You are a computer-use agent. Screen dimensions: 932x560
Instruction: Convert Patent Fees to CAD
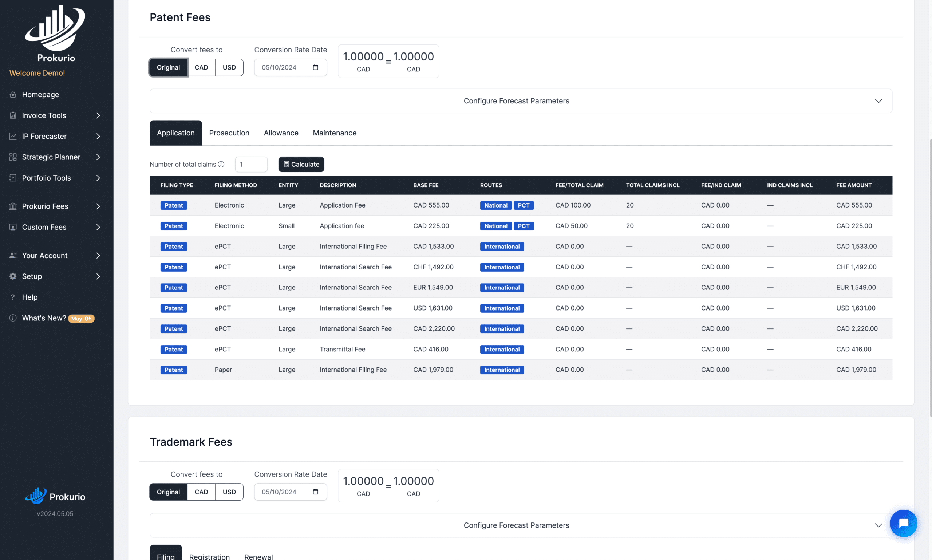point(201,67)
